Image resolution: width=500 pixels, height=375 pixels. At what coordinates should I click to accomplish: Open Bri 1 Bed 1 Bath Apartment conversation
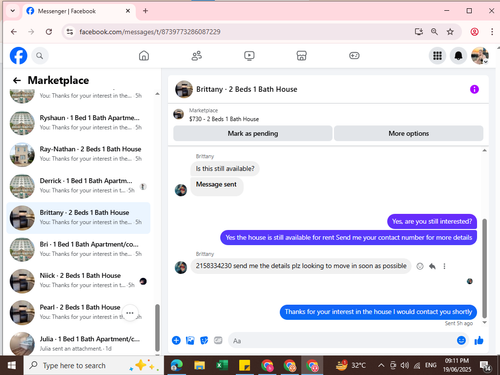[x=78, y=249]
